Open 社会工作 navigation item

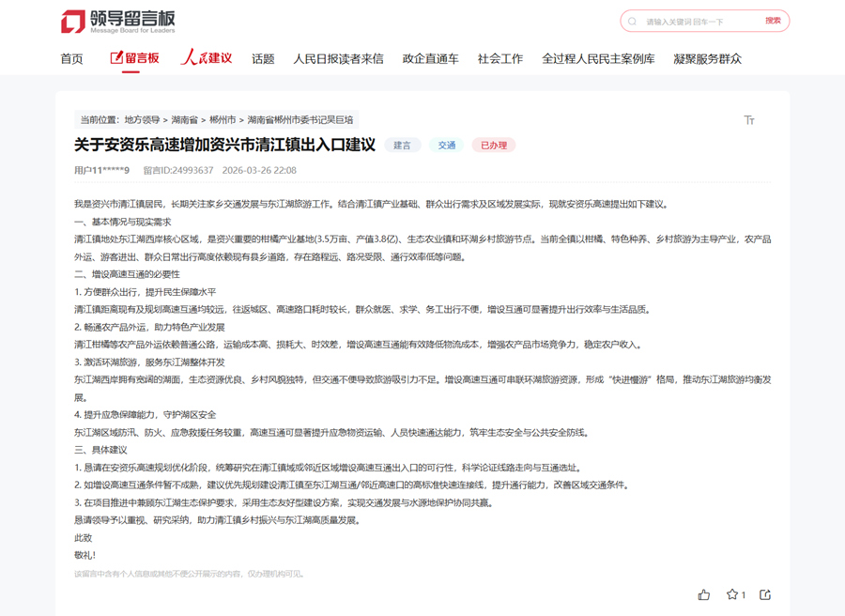tap(499, 59)
